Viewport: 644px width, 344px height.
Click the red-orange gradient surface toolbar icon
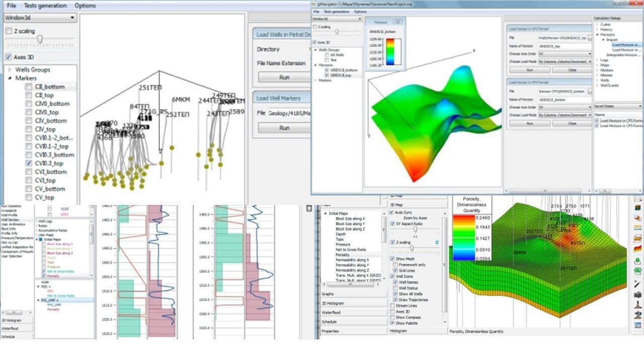coord(638,249)
